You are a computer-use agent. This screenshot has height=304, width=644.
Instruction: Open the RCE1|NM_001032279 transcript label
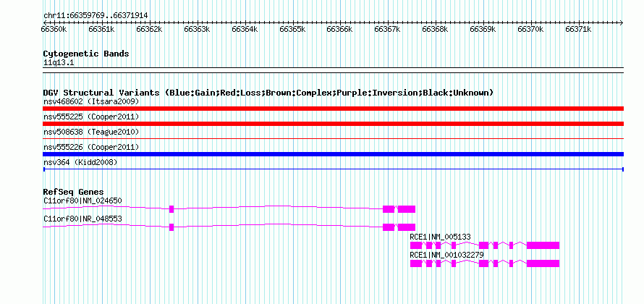tap(447, 255)
